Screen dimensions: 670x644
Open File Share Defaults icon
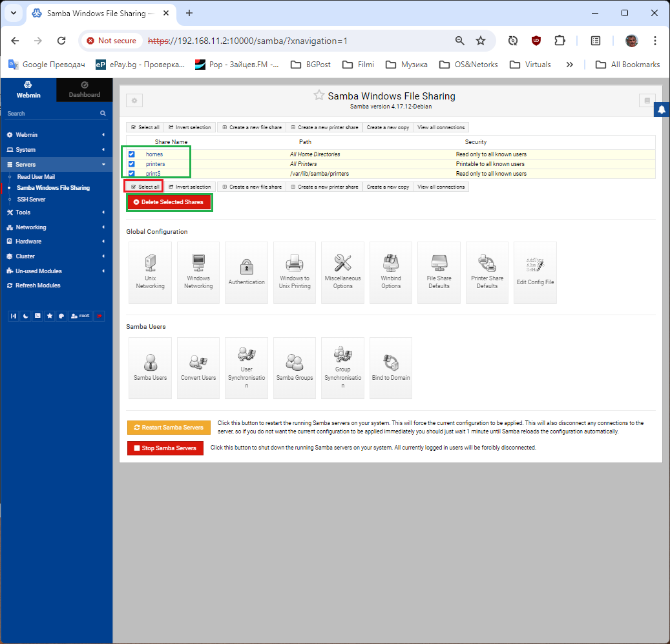(x=439, y=272)
